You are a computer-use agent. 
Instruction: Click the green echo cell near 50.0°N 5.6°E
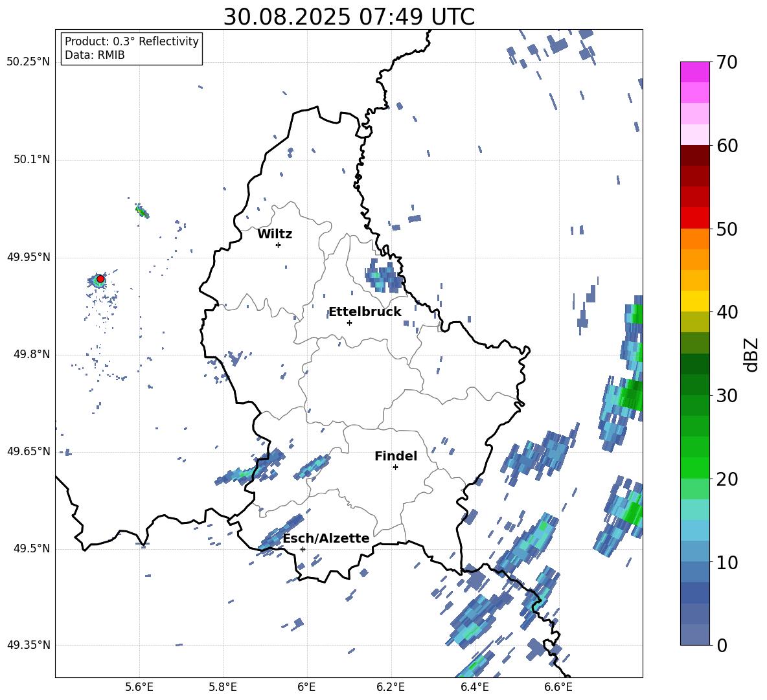[142, 211]
